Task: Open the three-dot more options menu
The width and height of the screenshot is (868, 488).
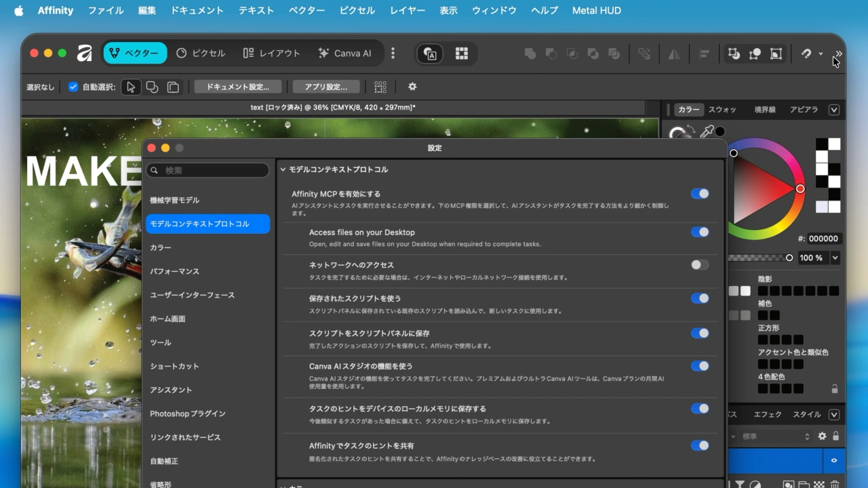Action: tap(393, 54)
